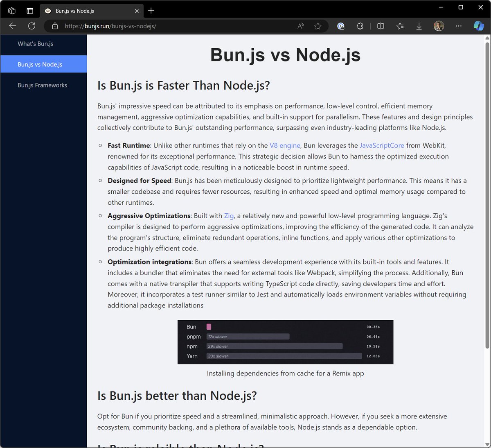
Task: Click the page vertical scrollbar thumb
Action: click(x=487, y=195)
